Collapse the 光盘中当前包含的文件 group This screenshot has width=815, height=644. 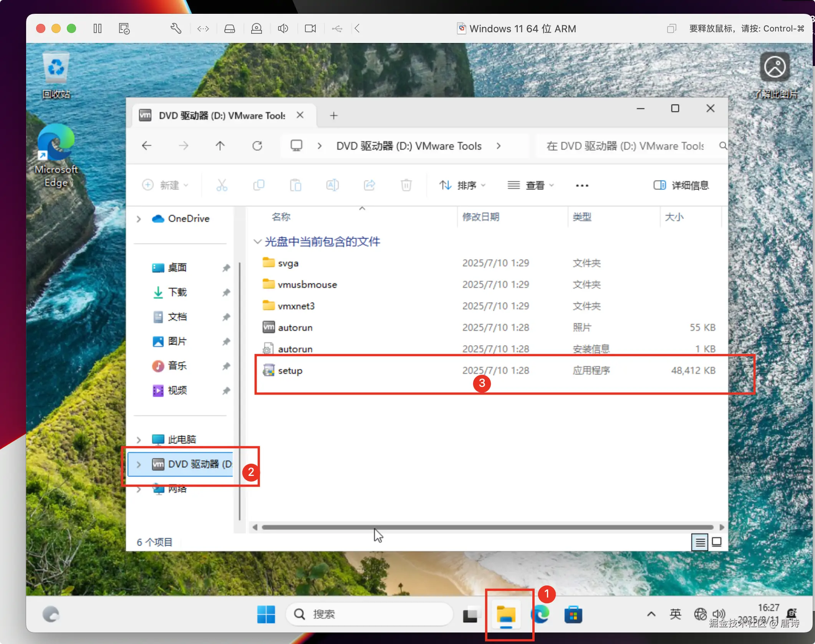(x=257, y=241)
